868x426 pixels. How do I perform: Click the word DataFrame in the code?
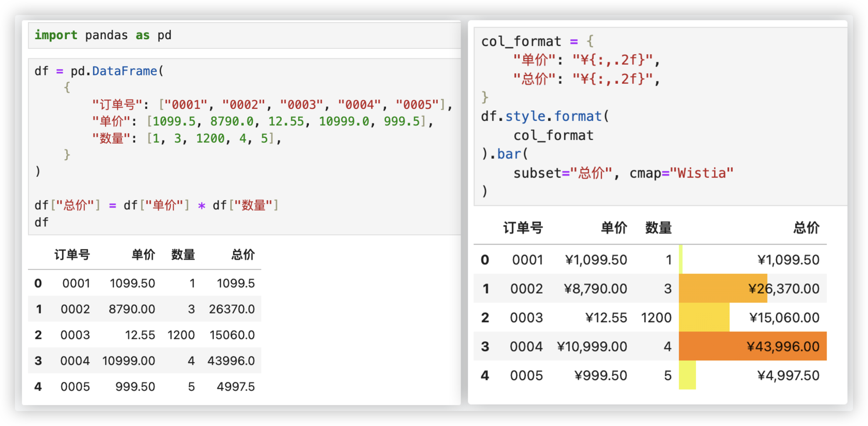click(124, 71)
